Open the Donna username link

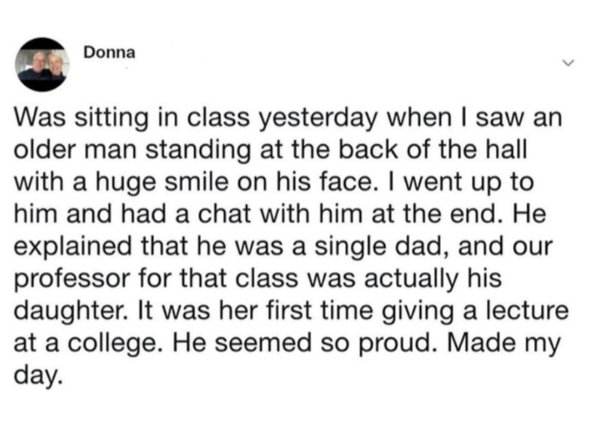tap(109, 52)
